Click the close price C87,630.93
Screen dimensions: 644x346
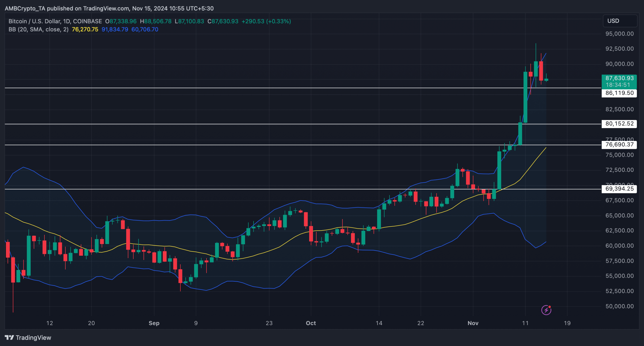[223, 21]
